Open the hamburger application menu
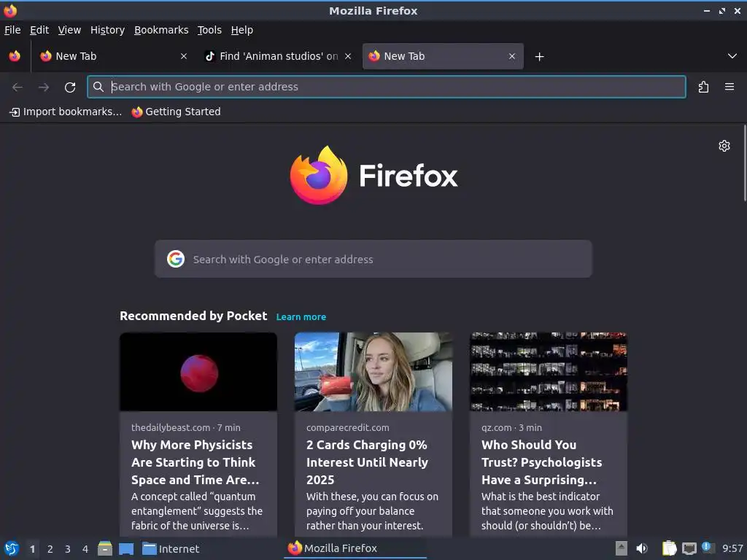 tap(729, 87)
